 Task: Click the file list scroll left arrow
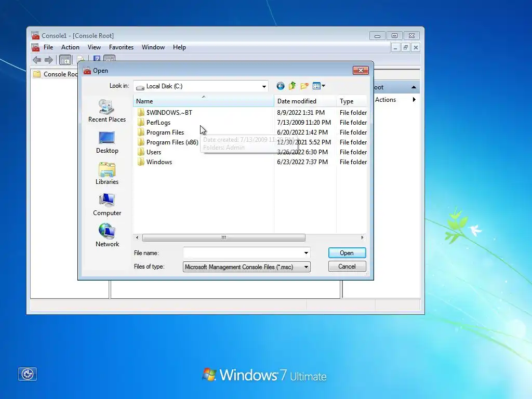137,237
